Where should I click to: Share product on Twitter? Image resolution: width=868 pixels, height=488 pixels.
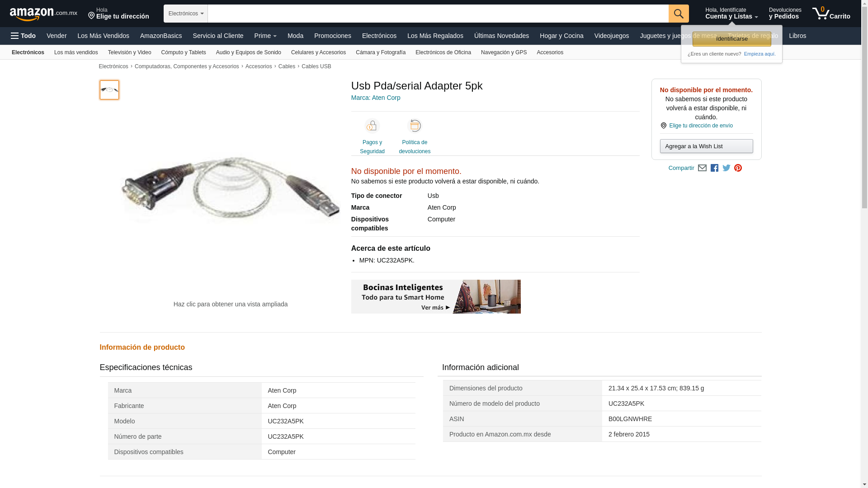[x=726, y=168]
